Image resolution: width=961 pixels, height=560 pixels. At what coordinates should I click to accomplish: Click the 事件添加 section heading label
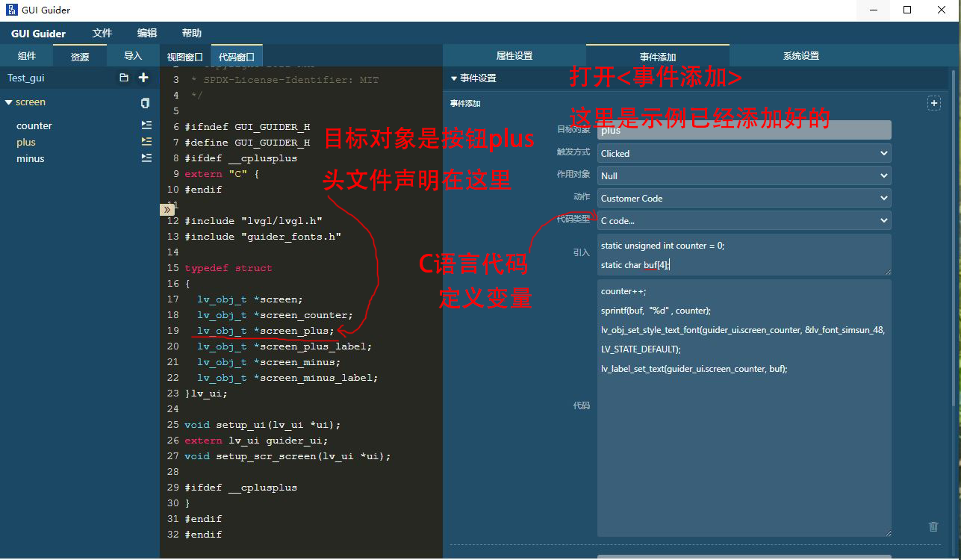[465, 104]
